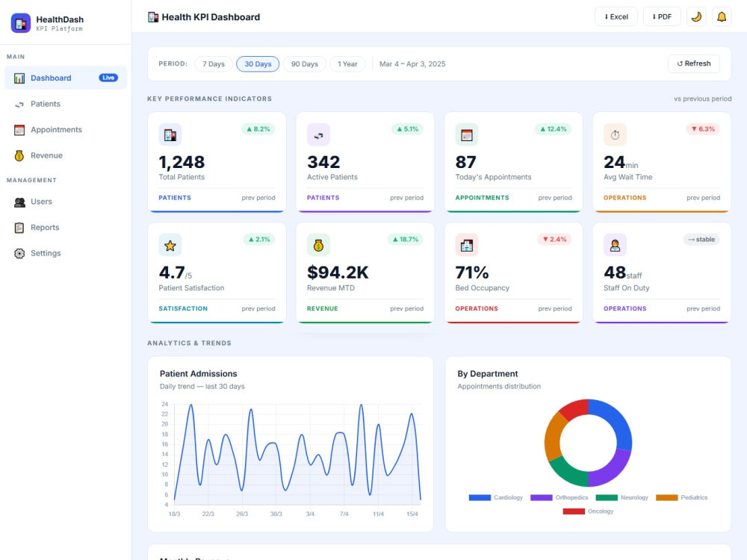Open Appointments page in sidebar

click(66, 129)
